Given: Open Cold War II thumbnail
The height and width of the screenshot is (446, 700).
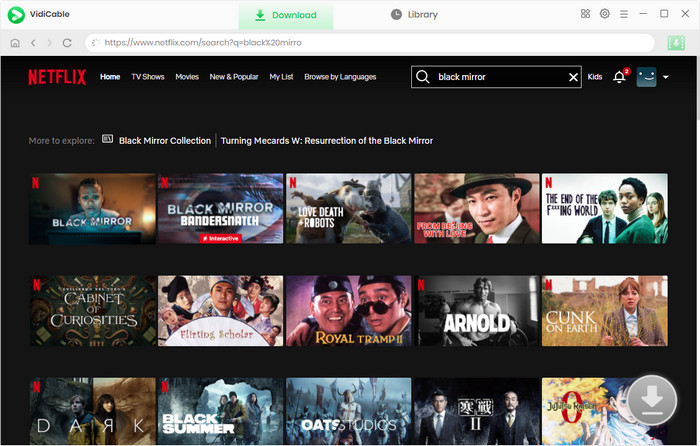Looking at the screenshot, I should (x=477, y=411).
